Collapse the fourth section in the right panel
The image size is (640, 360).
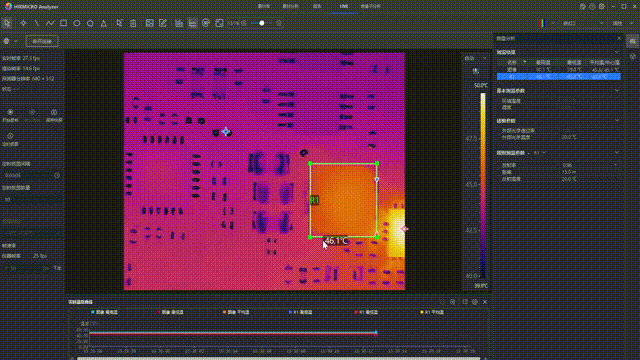click(617, 153)
